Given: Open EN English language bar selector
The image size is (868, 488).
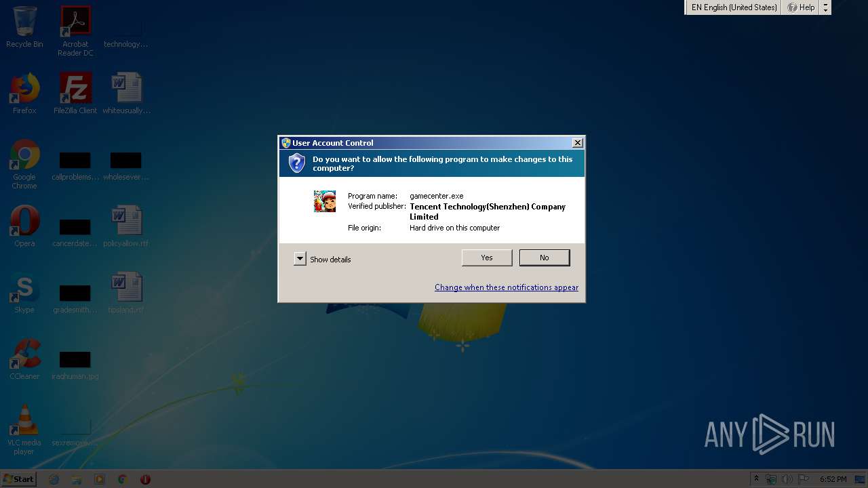Looking at the screenshot, I should pos(733,7).
